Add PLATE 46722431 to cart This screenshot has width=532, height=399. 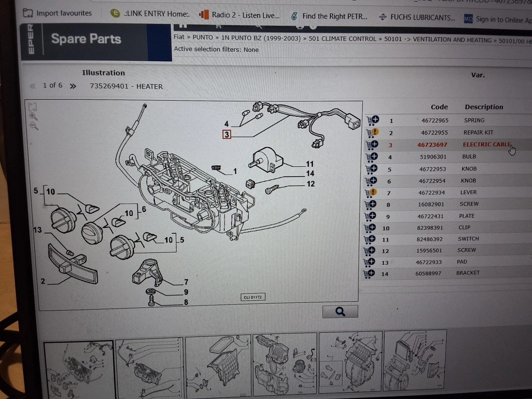370,216
